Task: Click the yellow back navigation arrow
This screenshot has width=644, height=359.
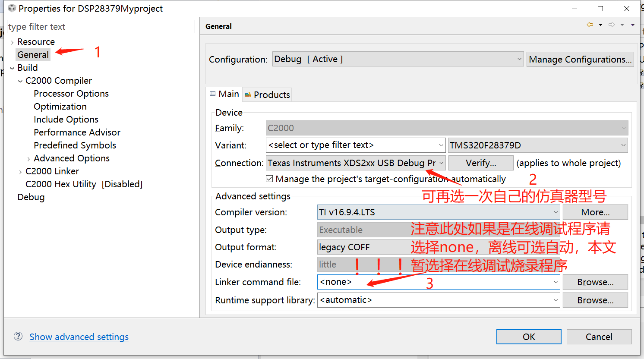Action: coord(590,25)
